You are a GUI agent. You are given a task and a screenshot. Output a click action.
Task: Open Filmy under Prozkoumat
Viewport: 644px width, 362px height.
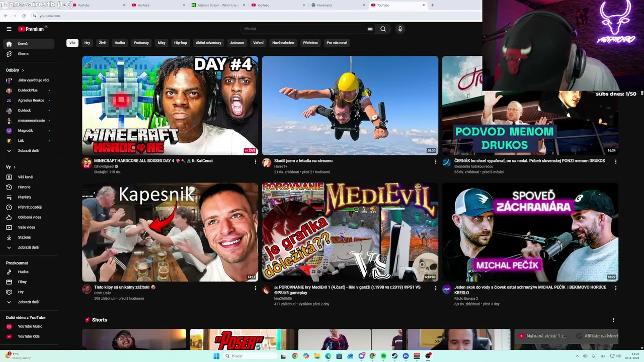pos(28,282)
